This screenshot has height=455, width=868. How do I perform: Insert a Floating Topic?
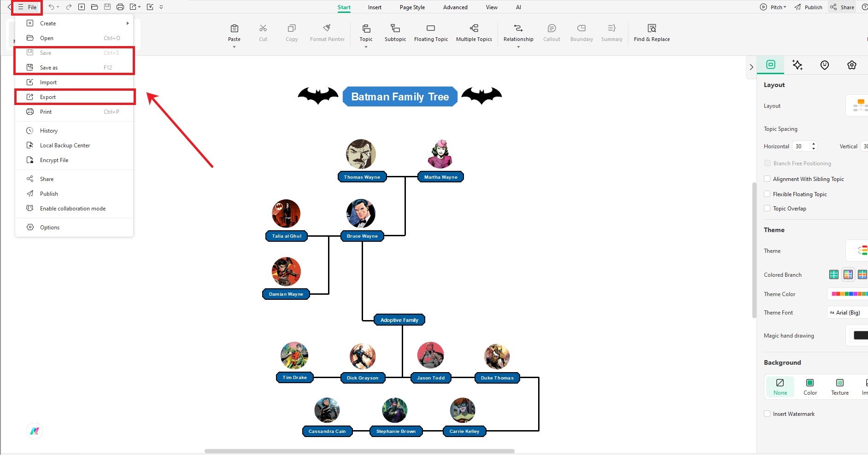pos(431,33)
